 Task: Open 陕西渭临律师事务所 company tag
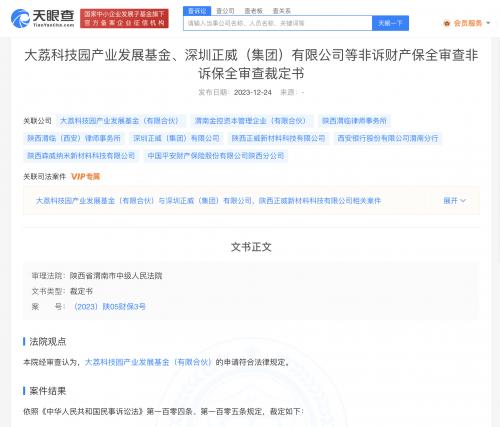354,121
